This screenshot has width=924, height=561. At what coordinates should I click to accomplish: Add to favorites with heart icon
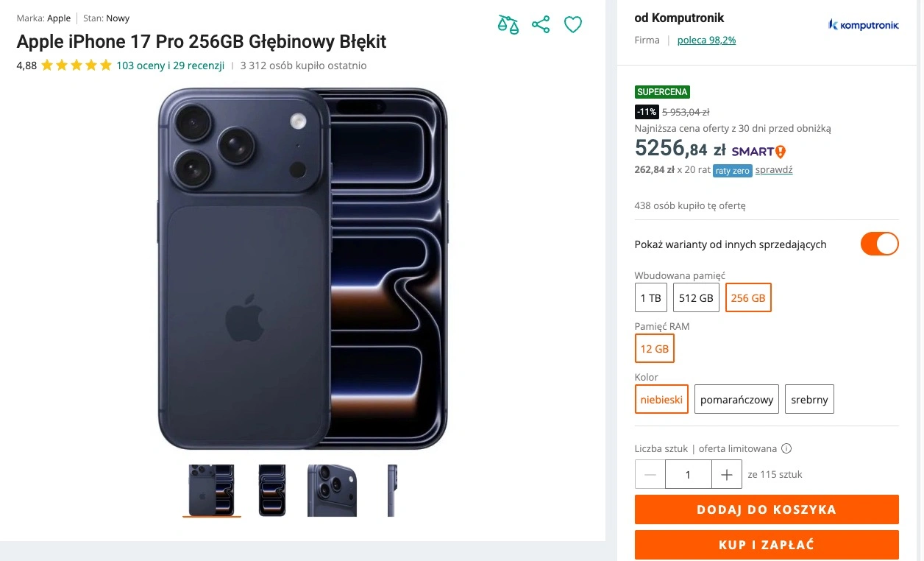coord(573,24)
